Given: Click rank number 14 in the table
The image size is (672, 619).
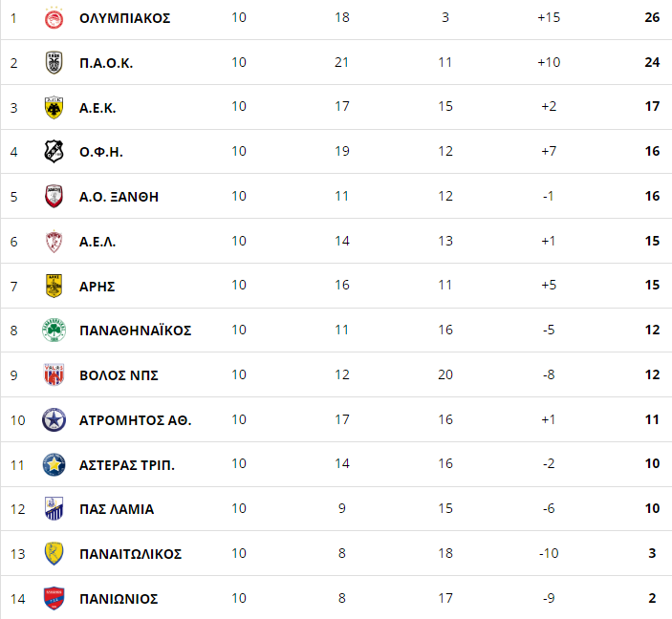Looking at the screenshot, I should click(x=17, y=599).
